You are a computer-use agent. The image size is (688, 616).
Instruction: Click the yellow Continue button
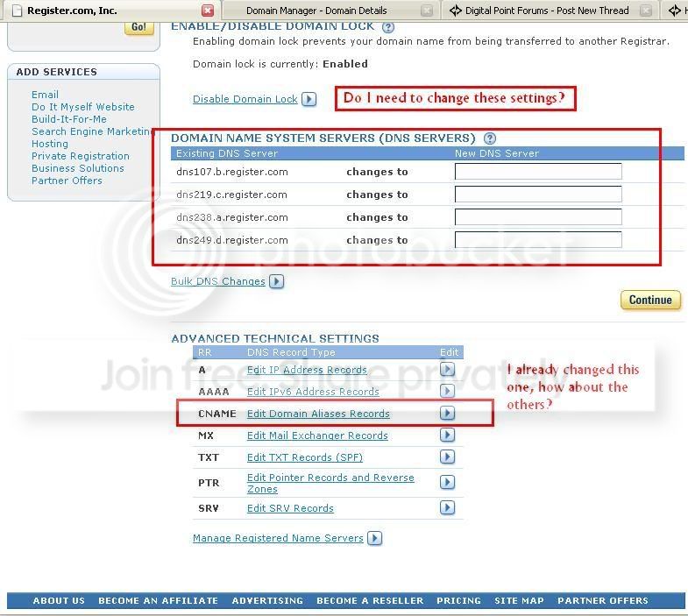click(x=650, y=300)
